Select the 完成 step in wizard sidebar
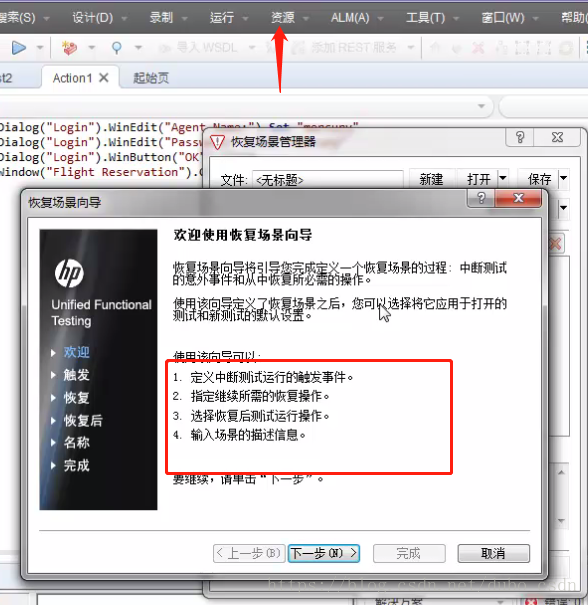 (x=76, y=465)
